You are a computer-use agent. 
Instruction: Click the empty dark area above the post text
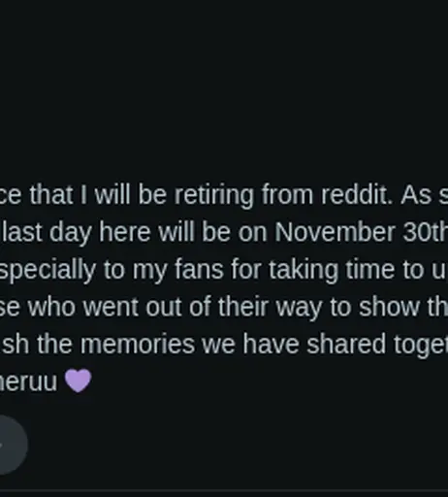coord(224,87)
